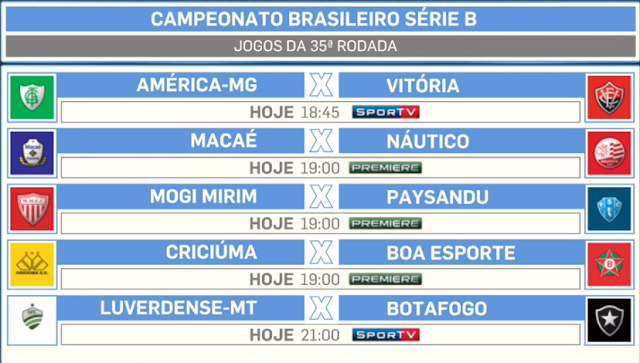Select the Jogos da 35ª Rodada header
Image resolution: width=640 pixels, height=363 pixels.
point(316,46)
